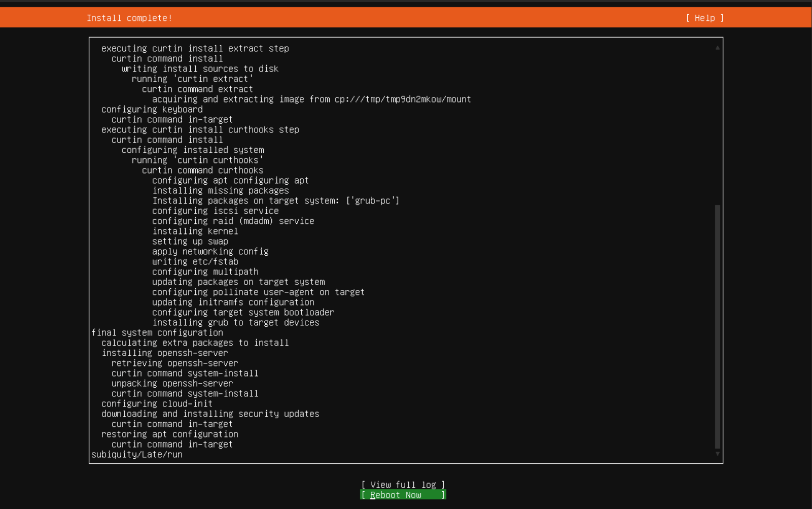
Task: Click log line "running 'curtin curthooks'"
Action: [197, 160]
